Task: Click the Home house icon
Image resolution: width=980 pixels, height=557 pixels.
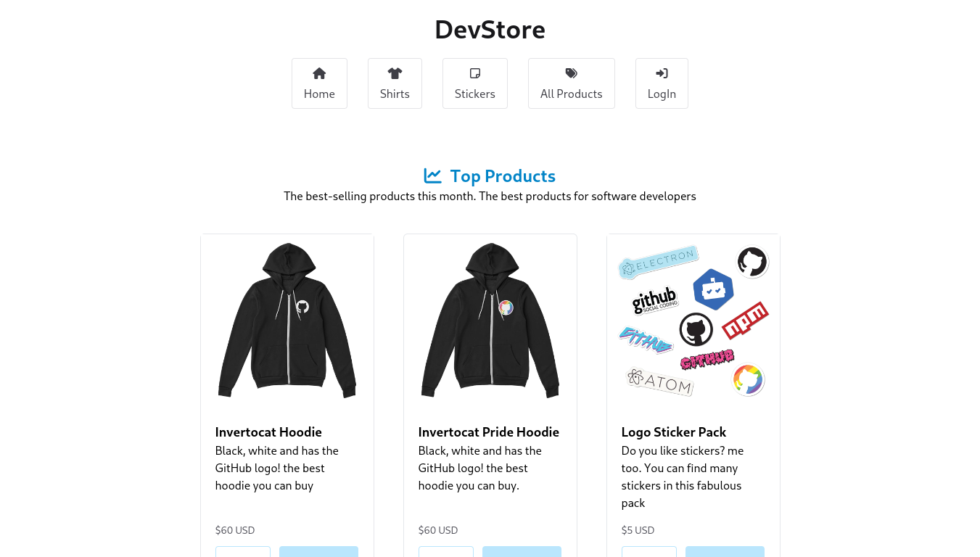Action: coord(319,73)
